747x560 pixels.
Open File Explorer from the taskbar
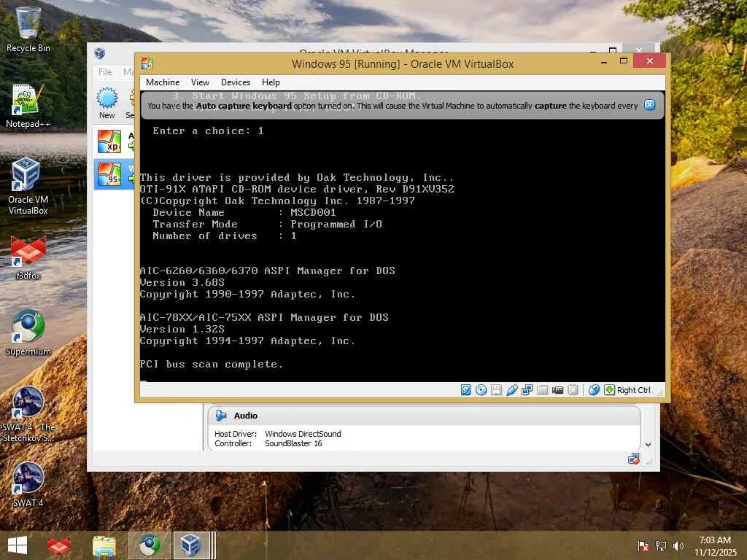[104, 545]
